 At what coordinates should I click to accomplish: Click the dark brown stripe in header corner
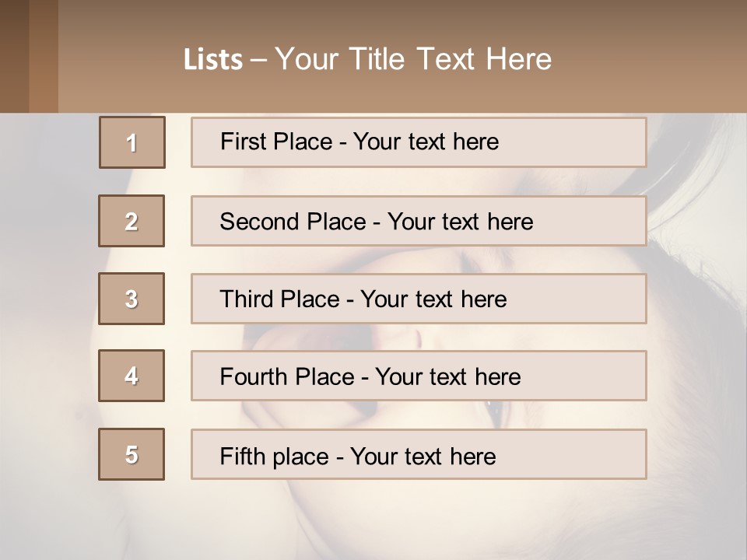pos(13,56)
